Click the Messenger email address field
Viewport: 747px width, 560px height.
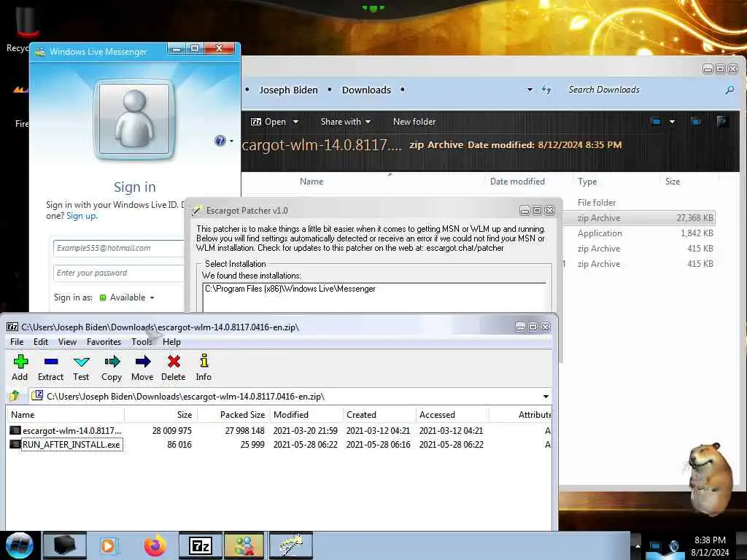[x=119, y=248]
